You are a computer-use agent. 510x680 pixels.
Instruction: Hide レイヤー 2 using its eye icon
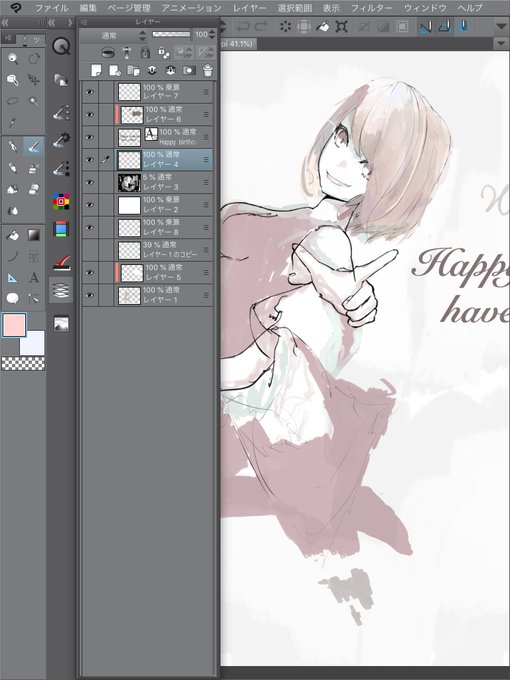pos(89,205)
